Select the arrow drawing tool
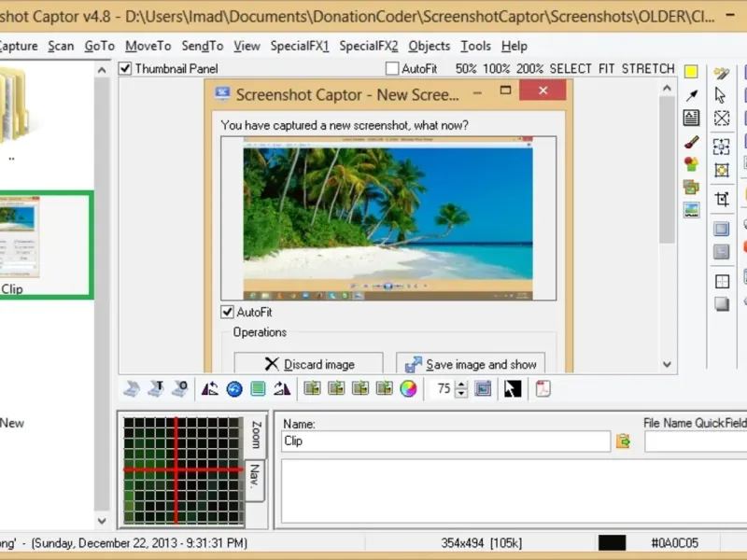This screenshot has height=560, width=747. pos(691,95)
